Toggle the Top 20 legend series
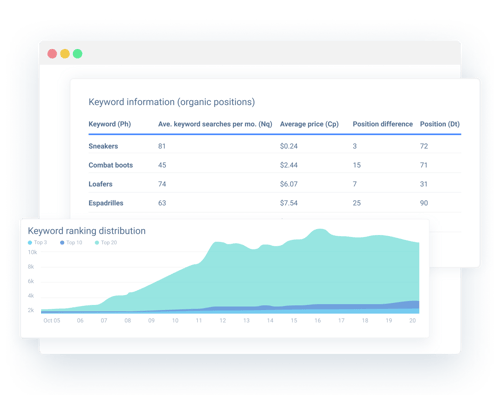 106,242
